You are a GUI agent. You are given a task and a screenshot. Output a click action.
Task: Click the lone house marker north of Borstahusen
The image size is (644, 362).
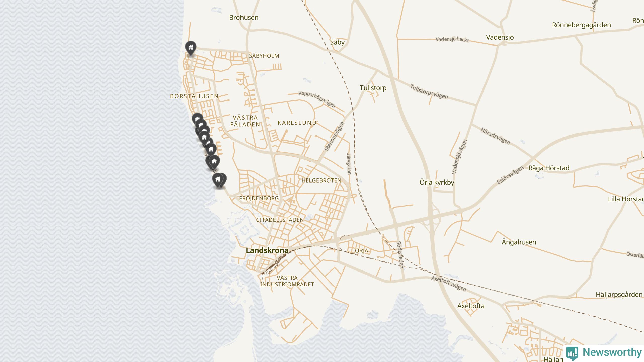click(x=191, y=48)
